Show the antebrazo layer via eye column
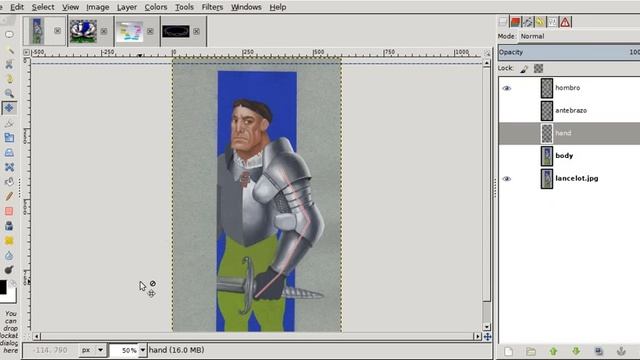This screenshot has width=640, height=360. 507,111
